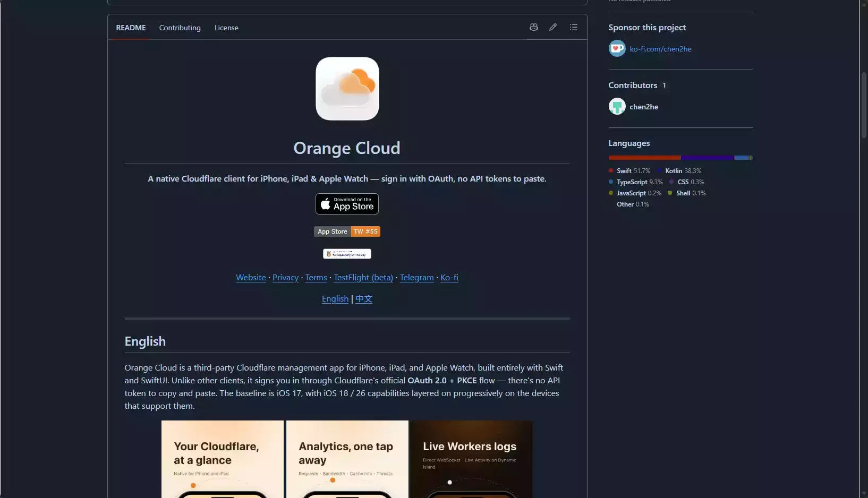
Task: Open ko-fi.com/chen2he sponsor link
Action: tap(660, 49)
